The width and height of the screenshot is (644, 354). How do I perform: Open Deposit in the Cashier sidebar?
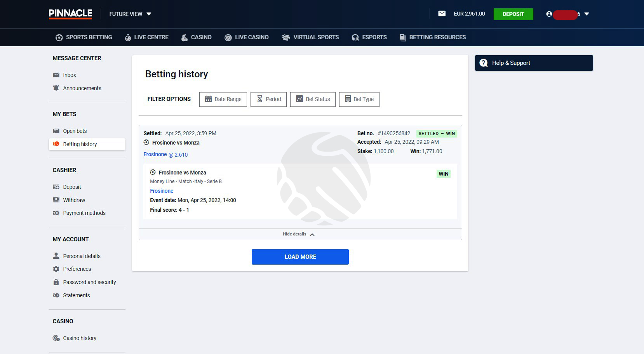pos(72,187)
